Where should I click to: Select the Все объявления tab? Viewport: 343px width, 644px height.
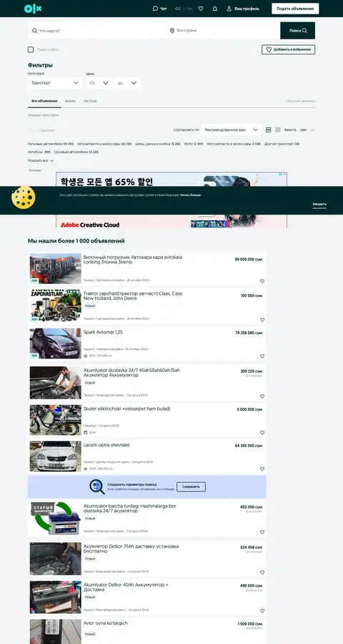coord(44,101)
